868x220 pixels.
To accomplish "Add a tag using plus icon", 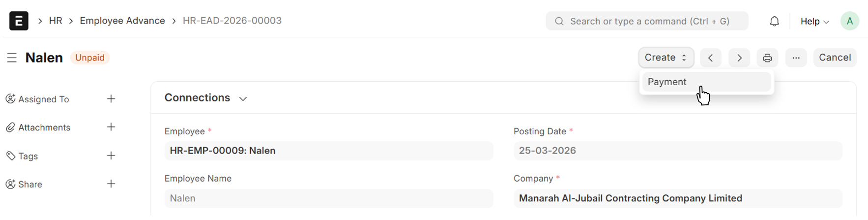I will pyautogui.click(x=111, y=156).
